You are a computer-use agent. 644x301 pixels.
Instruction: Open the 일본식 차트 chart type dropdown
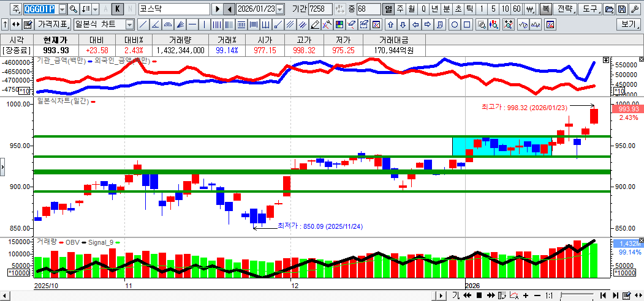tap(129, 25)
